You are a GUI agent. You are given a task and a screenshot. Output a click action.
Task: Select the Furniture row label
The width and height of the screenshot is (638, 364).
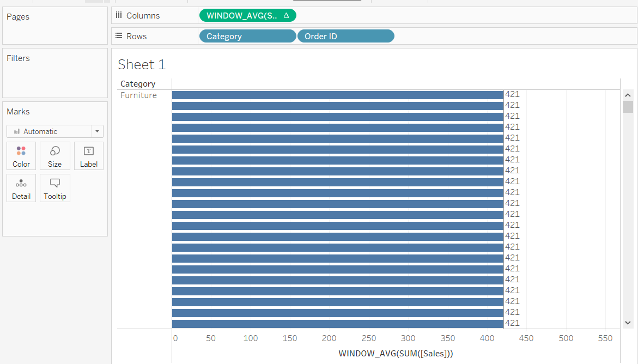point(138,95)
